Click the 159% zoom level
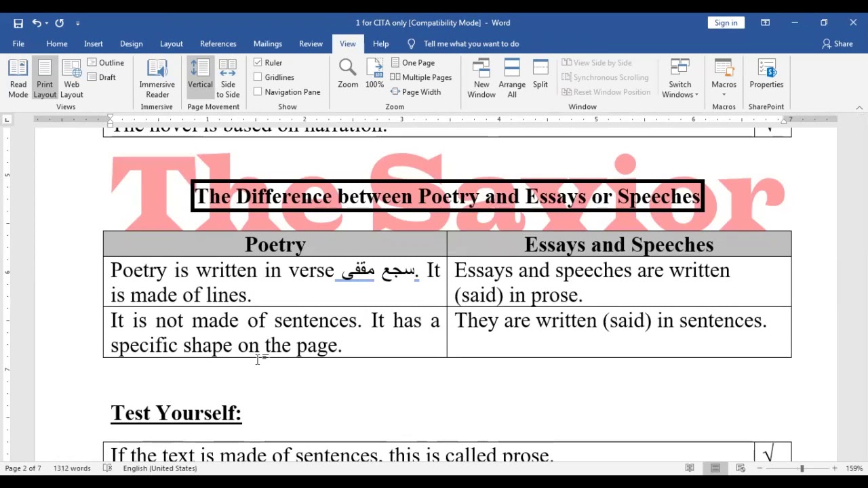The image size is (868, 488). (854, 468)
